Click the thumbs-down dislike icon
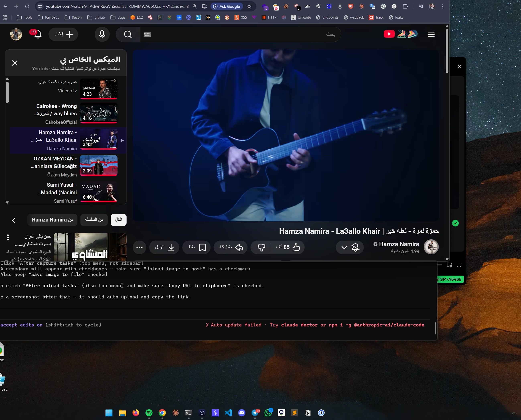This screenshot has width=521, height=420. (261, 247)
